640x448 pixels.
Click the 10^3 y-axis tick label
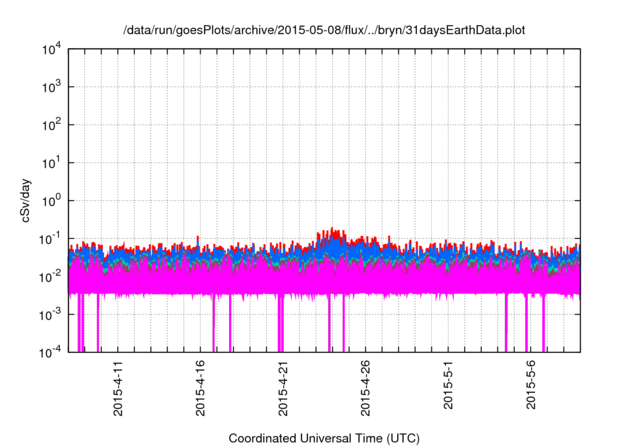click(52, 87)
